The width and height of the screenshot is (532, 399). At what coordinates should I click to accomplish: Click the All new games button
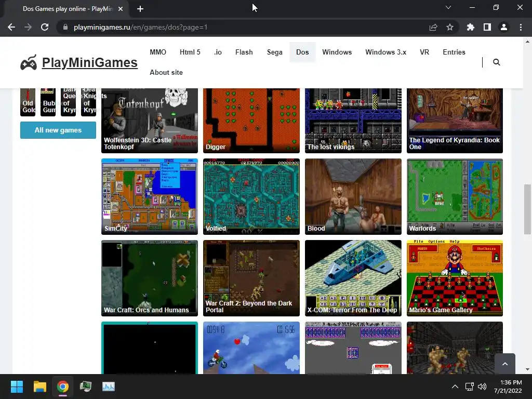(x=58, y=130)
